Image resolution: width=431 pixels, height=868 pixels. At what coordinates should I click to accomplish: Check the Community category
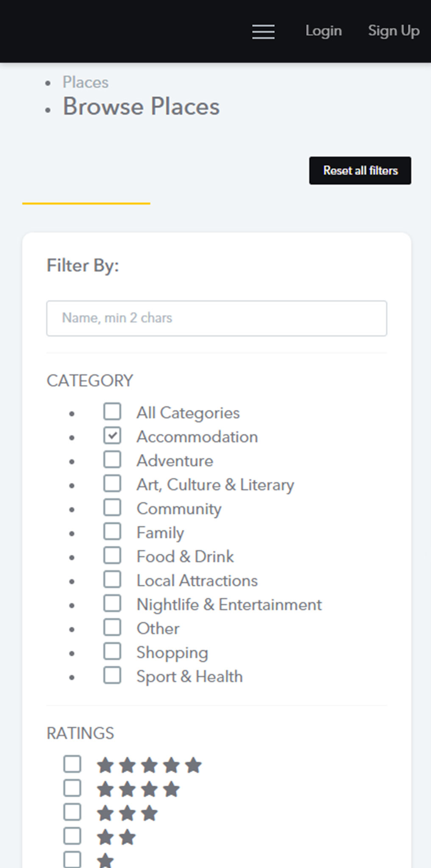point(112,508)
